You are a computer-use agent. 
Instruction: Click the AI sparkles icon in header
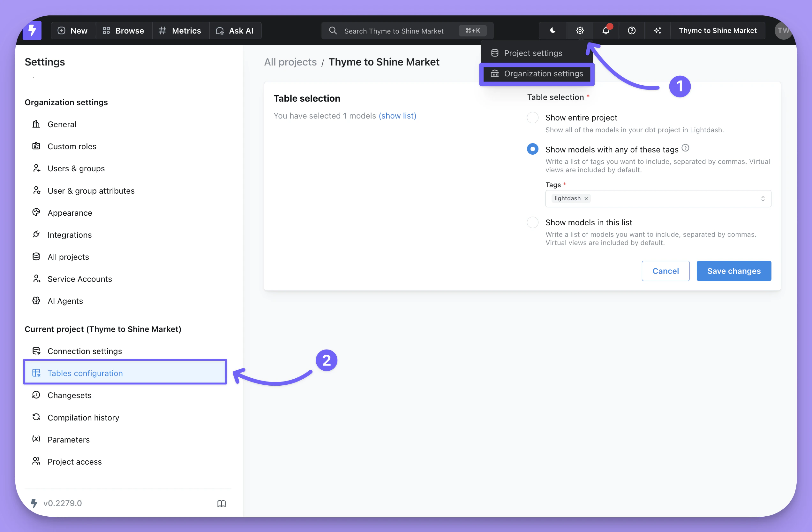point(658,31)
